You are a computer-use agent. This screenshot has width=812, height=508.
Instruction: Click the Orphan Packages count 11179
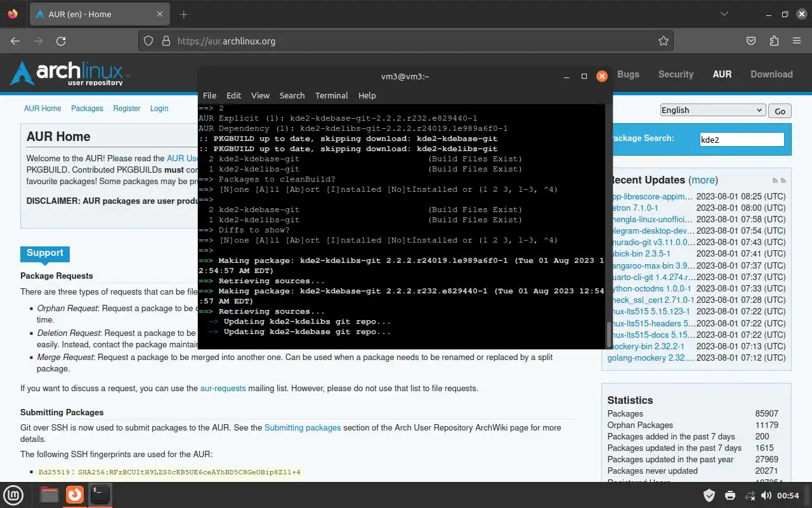click(766, 425)
